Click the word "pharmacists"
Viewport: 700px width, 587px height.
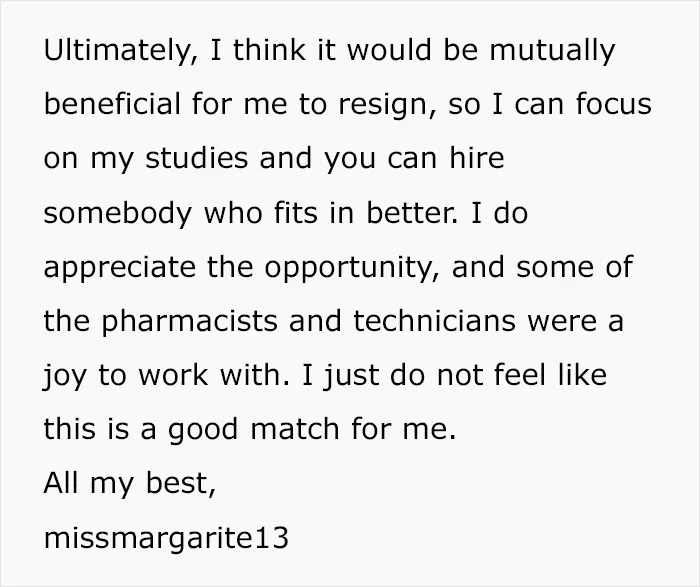pos(189,322)
